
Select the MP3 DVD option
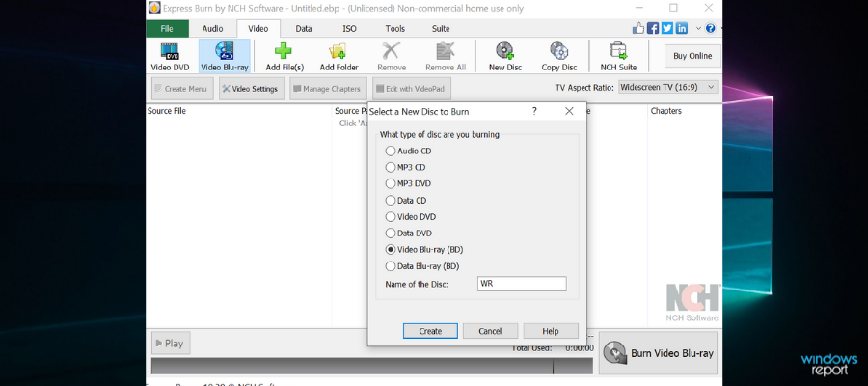point(408,184)
